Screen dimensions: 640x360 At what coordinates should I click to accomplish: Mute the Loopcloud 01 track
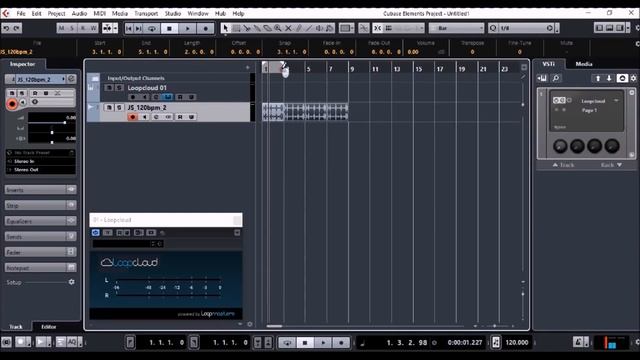109,88
